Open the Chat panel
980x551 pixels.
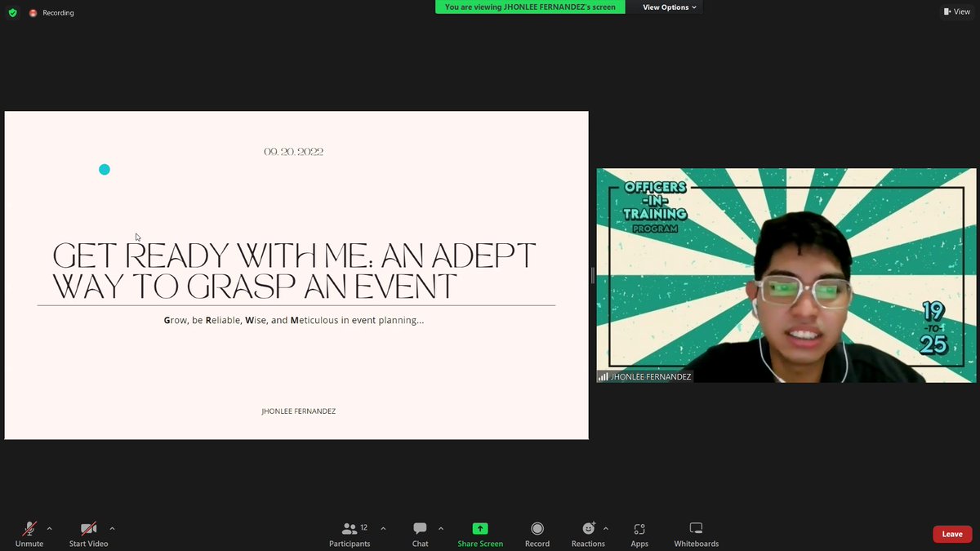point(420,534)
